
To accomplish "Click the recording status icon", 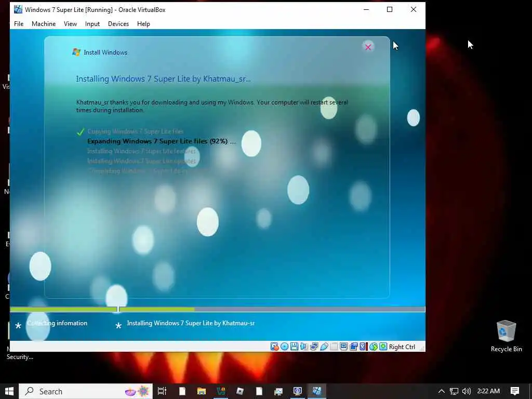I will (353, 347).
